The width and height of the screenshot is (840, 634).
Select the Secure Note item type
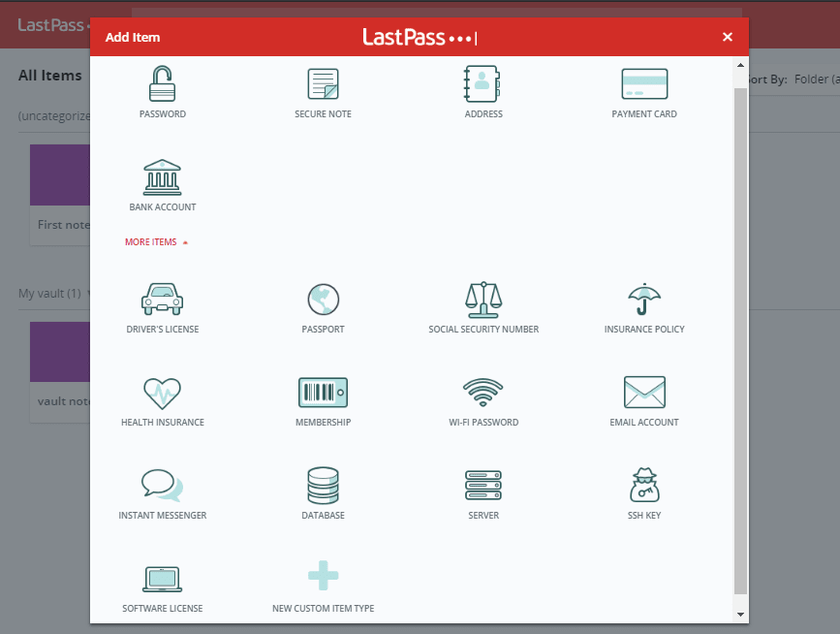coord(323,92)
